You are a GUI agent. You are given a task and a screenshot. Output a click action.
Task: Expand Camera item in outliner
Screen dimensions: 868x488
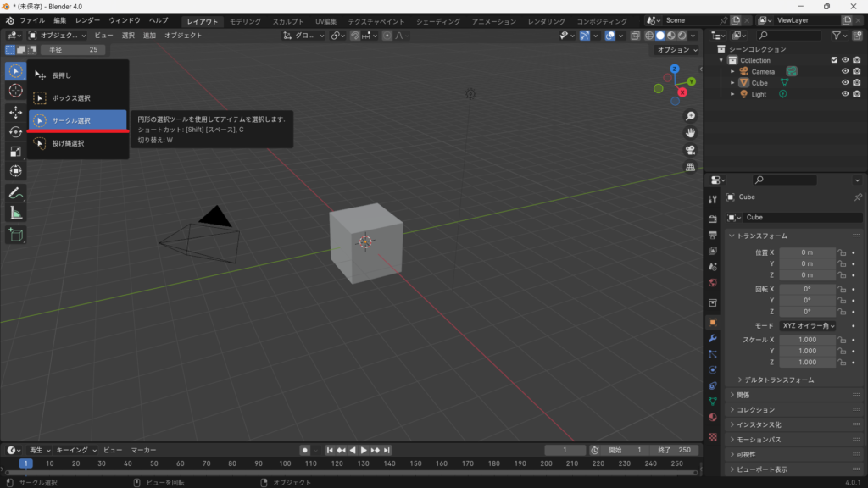click(x=732, y=71)
